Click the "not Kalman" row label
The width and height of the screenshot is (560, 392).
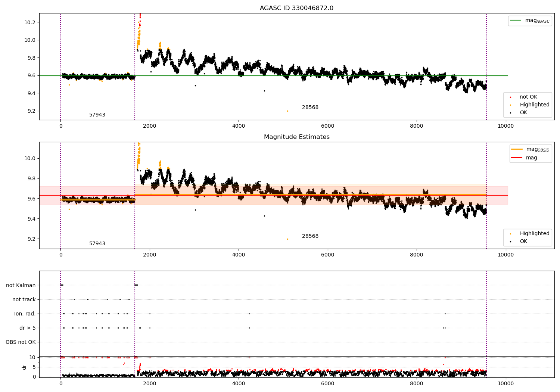tap(21, 285)
